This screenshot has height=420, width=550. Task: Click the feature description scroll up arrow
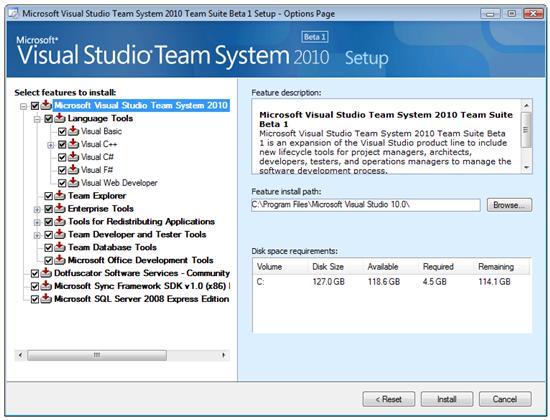(526, 105)
